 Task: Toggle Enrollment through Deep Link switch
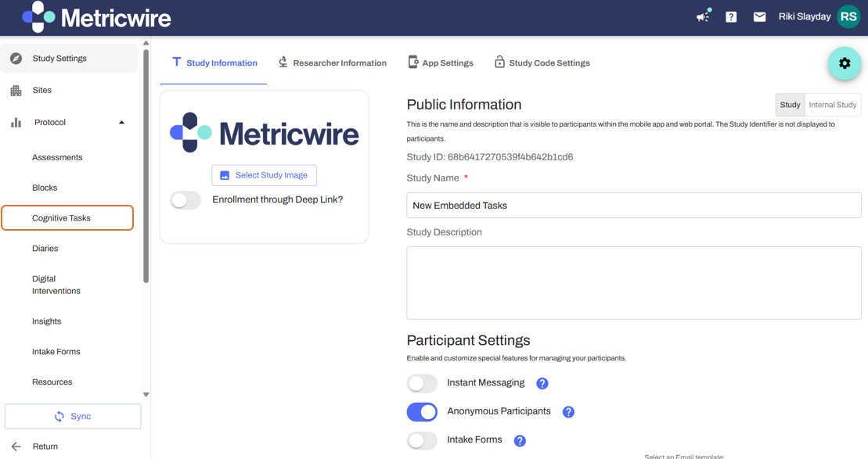(185, 200)
